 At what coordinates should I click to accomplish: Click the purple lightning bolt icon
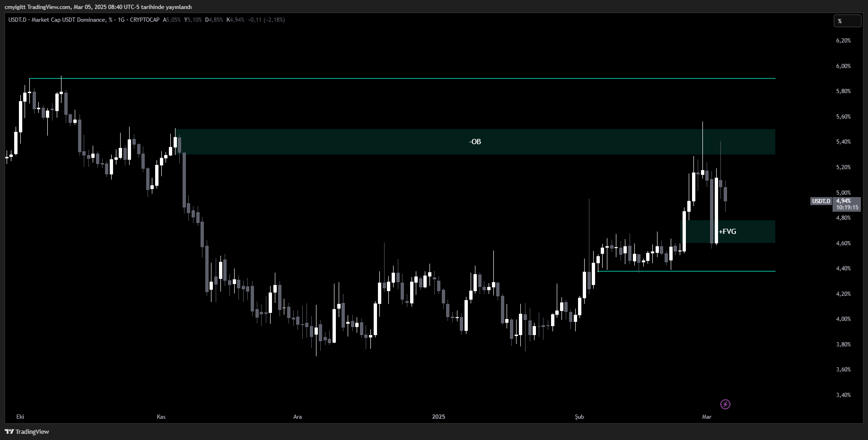[x=725, y=404]
